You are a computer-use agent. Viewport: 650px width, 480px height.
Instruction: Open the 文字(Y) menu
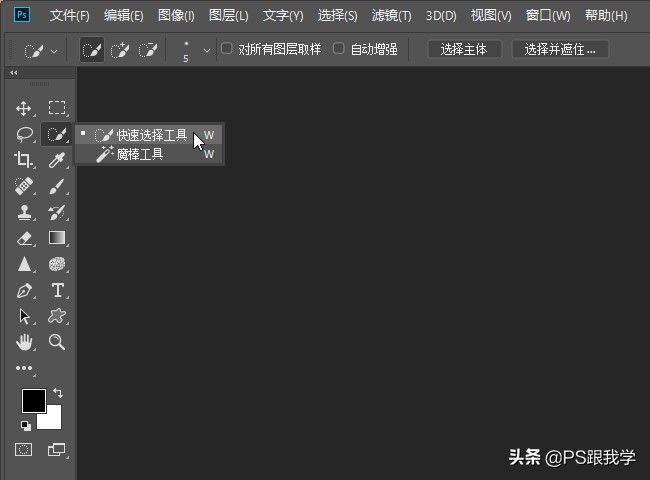(x=283, y=16)
